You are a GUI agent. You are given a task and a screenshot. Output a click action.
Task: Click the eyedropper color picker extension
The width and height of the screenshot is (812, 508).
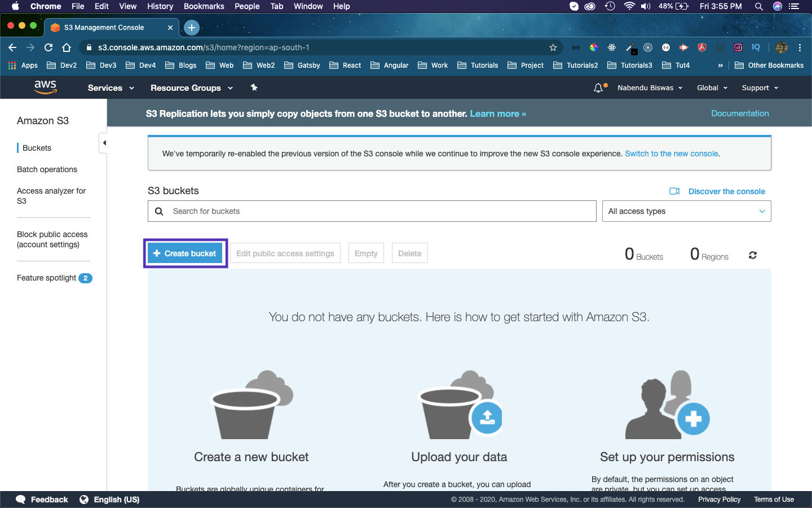(631, 48)
